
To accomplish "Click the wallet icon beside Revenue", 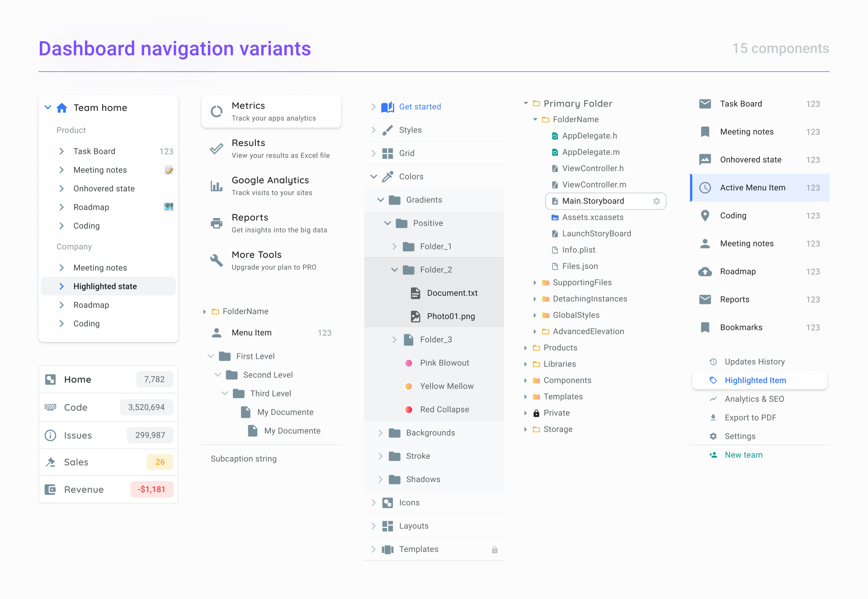I will click(x=51, y=490).
